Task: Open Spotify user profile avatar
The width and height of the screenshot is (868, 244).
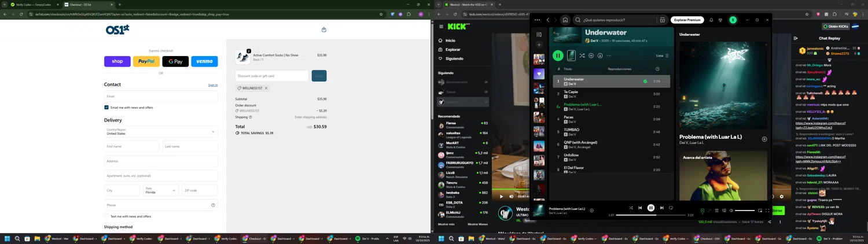Action: click(x=733, y=20)
